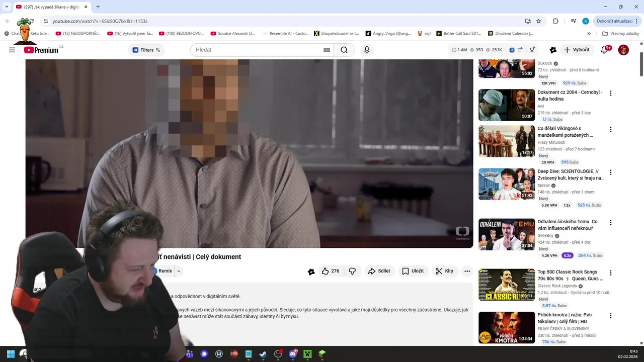Open Všechny záložky bookmarks folder
The height and width of the screenshot is (362, 644).
tap(620, 33)
